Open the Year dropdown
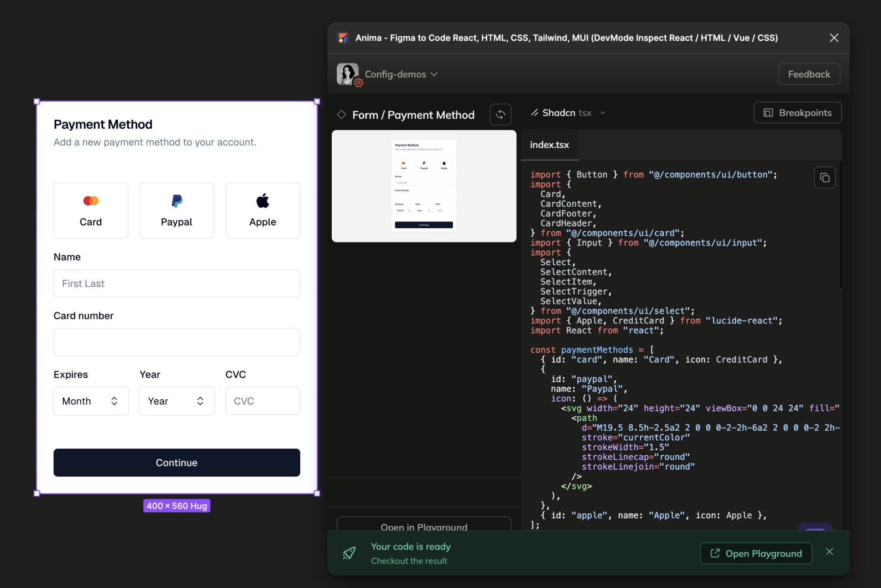 tap(176, 401)
